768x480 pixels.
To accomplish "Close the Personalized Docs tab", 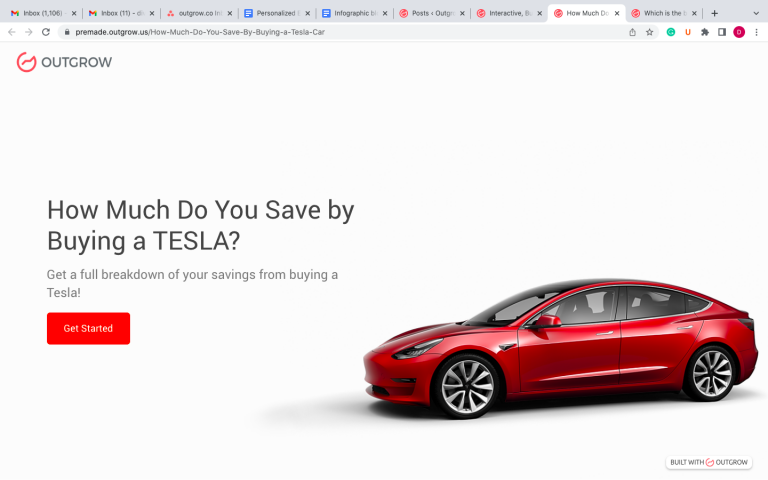I will (308, 14).
